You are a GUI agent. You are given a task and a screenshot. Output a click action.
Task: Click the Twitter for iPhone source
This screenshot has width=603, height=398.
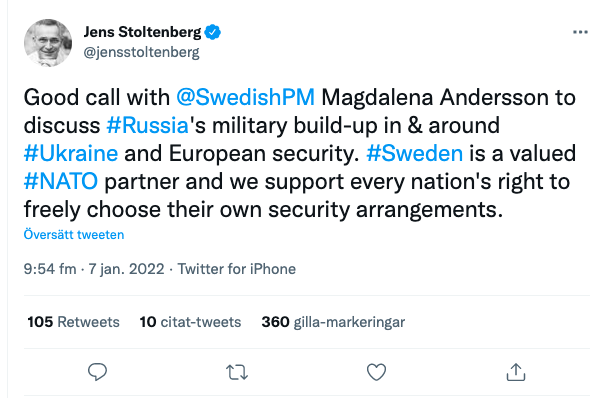point(237,269)
